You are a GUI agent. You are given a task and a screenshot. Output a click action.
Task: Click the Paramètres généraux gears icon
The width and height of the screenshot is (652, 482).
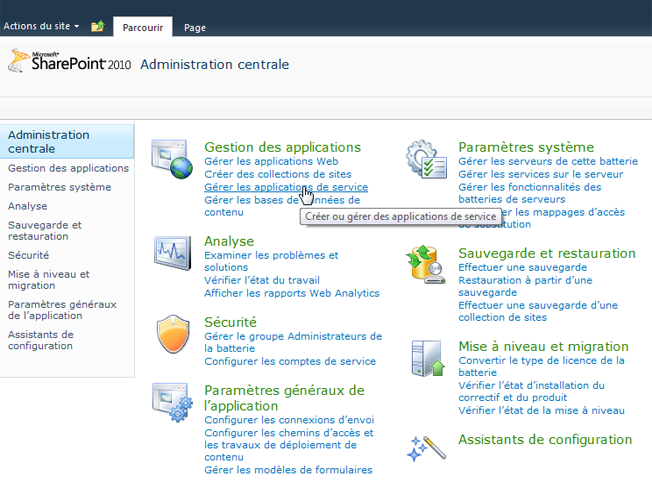coord(172,403)
